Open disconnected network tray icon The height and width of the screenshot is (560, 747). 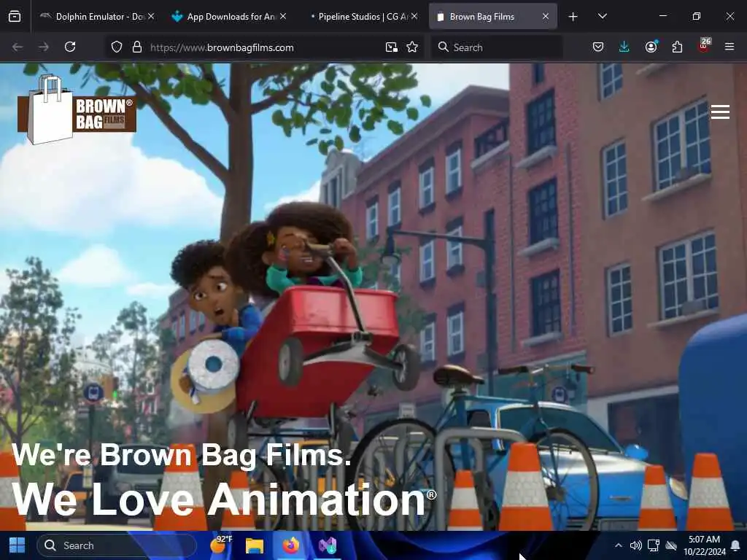(671, 545)
